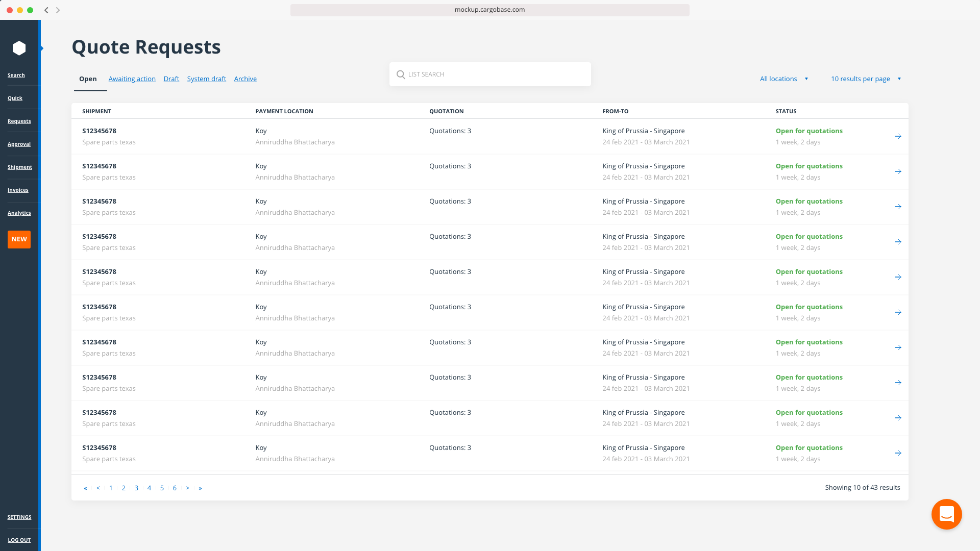980x551 pixels.
Task: Click LOG OUT in the sidebar
Action: (19, 540)
